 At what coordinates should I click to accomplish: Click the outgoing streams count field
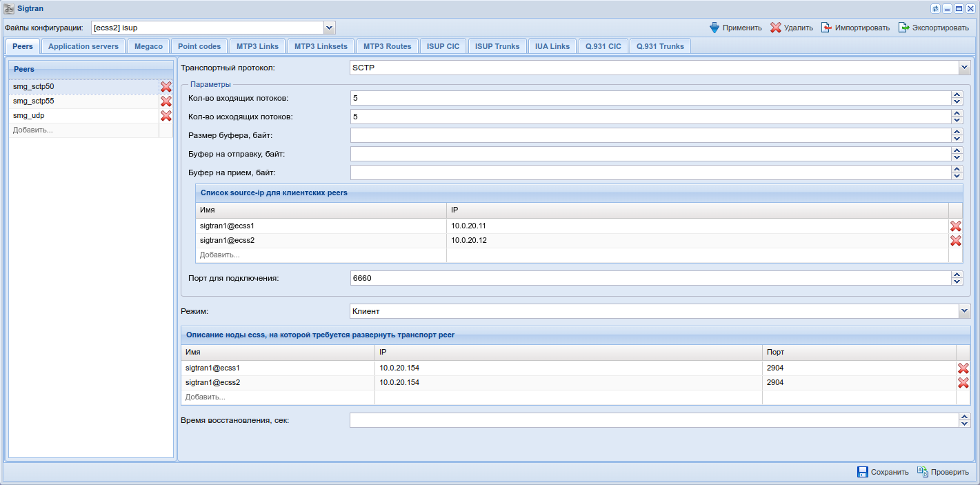coord(650,117)
